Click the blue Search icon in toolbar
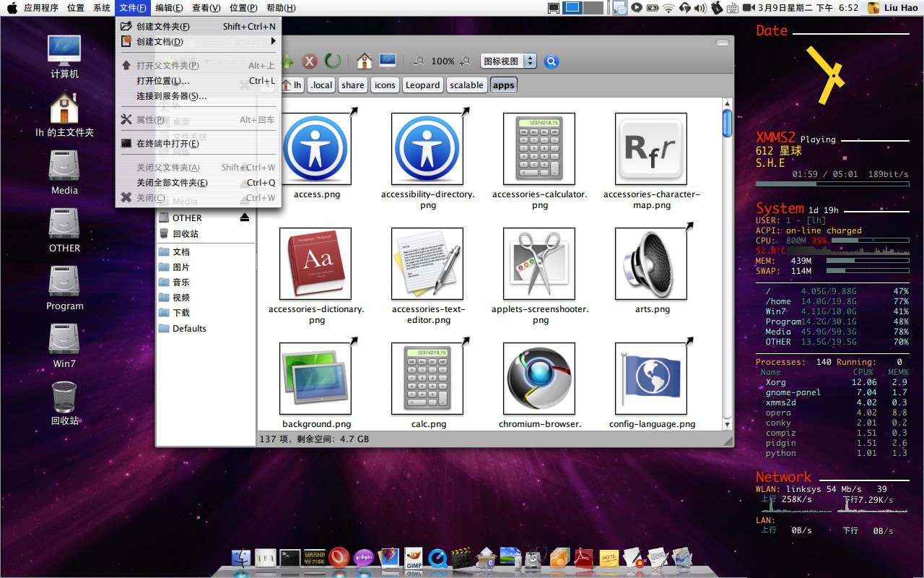The height and width of the screenshot is (578, 924). 552,61
